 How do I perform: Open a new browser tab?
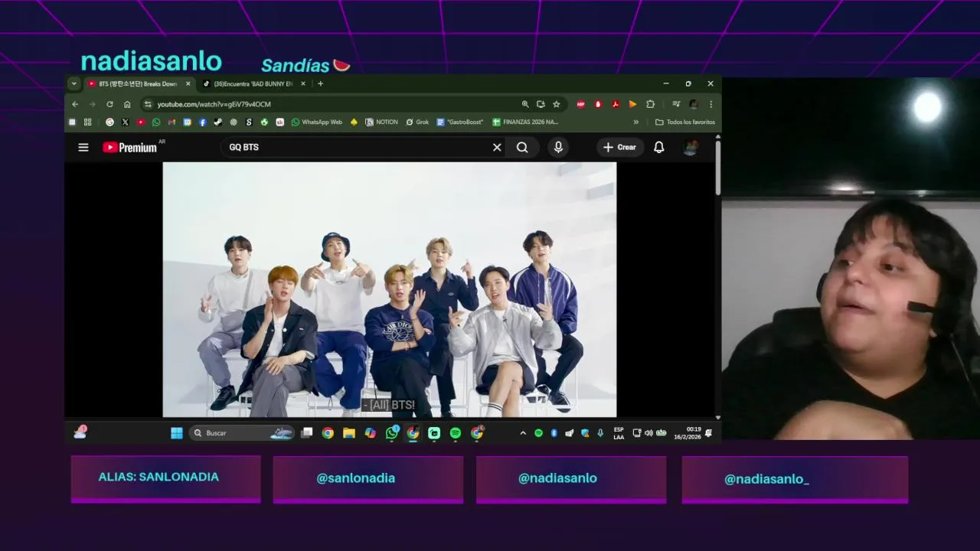tap(320, 83)
